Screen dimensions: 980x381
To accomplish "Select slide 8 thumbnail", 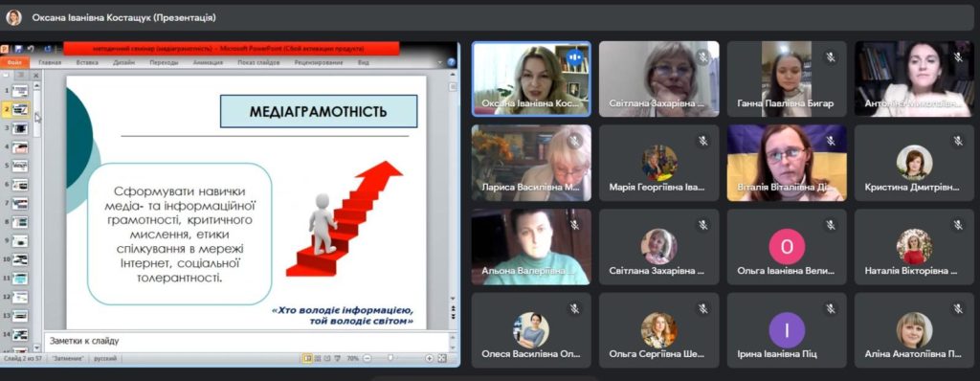I will (x=20, y=222).
